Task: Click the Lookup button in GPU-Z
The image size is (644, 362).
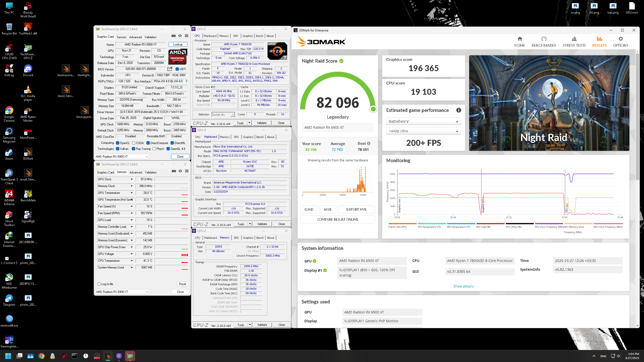Action: pyautogui.click(x=178, y=44)
